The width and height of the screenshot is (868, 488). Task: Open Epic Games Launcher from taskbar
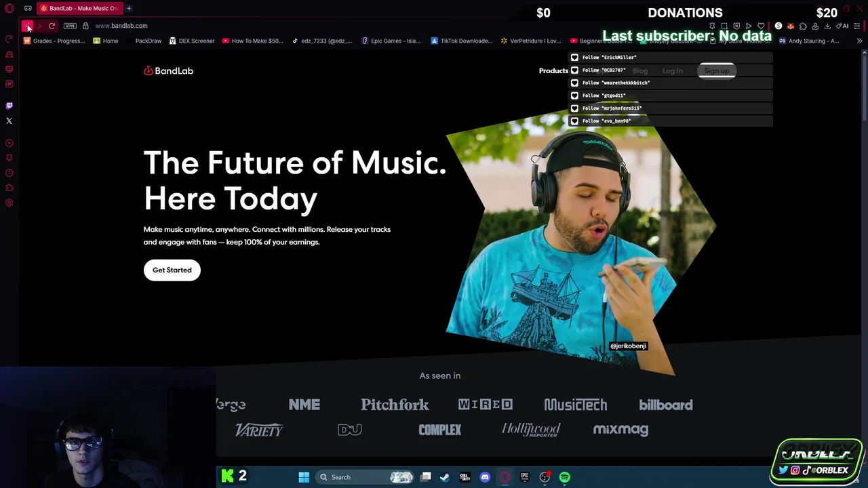[525, 477]
